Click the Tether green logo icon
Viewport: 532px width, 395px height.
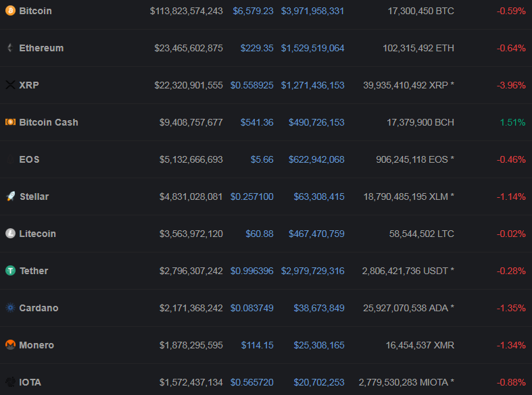[11, 271]
